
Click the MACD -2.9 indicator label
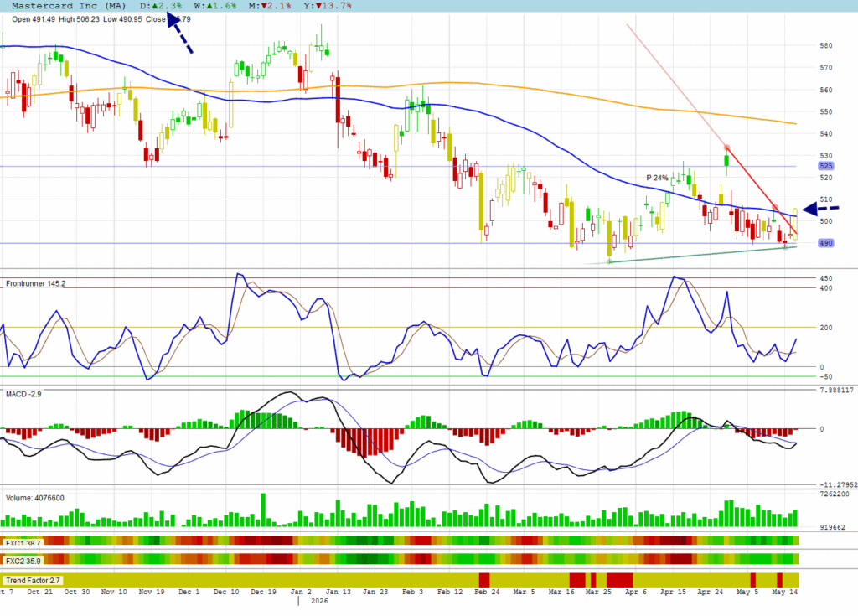[x=23, y=394]
